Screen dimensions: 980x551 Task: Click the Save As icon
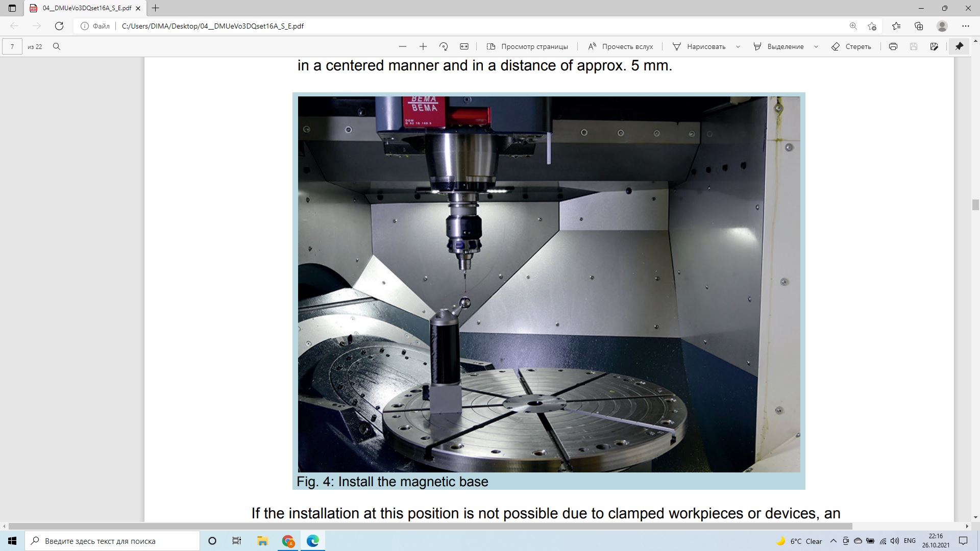coord(934,46)
